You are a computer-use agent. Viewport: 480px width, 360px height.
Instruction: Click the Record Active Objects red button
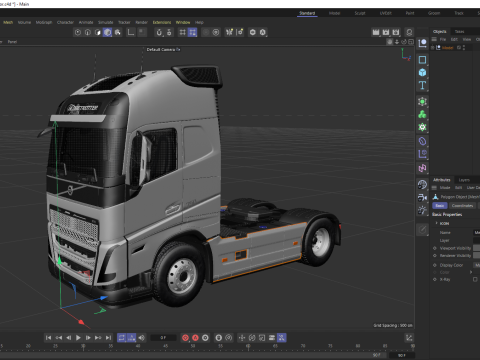[185, 338]
